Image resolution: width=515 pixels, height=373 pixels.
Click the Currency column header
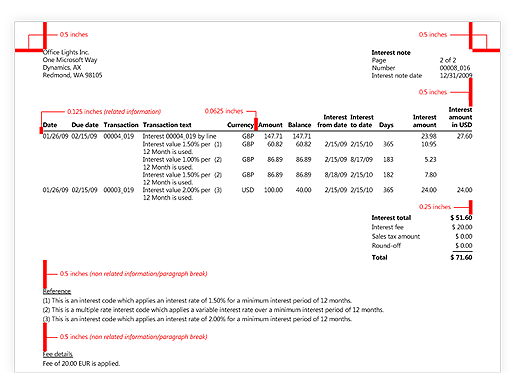pyautogui.click(x=240, y=125)
